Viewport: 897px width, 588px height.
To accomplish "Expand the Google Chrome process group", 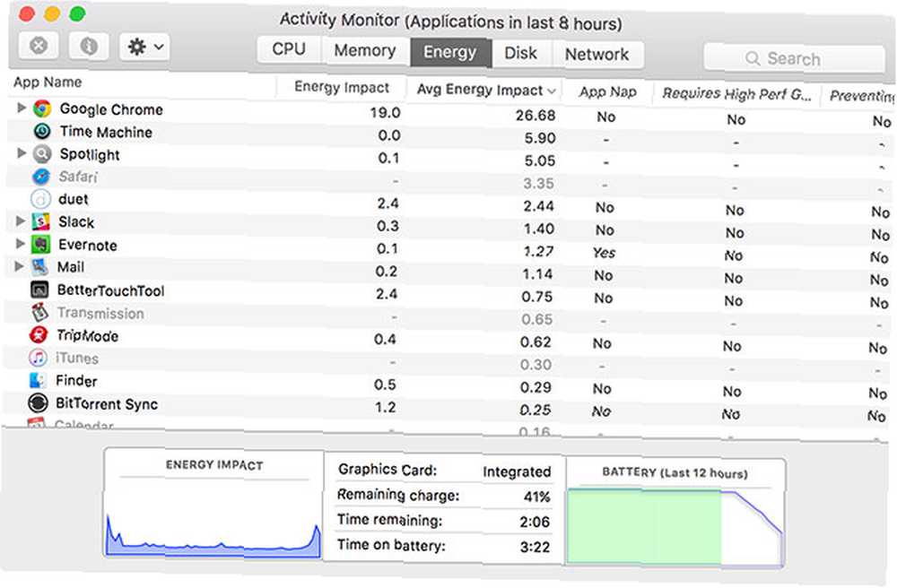I will click(22, 108).
